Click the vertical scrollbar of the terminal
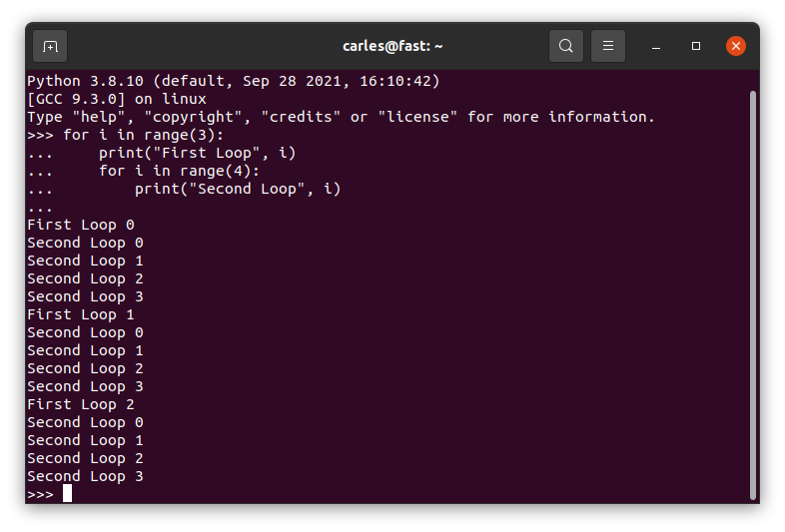The height and width of the screenshot is (532, 785). (752, 295)
